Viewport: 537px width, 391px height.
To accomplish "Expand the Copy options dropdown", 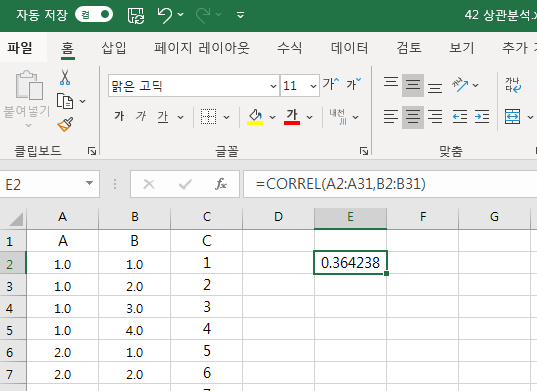I will [83, 101].
